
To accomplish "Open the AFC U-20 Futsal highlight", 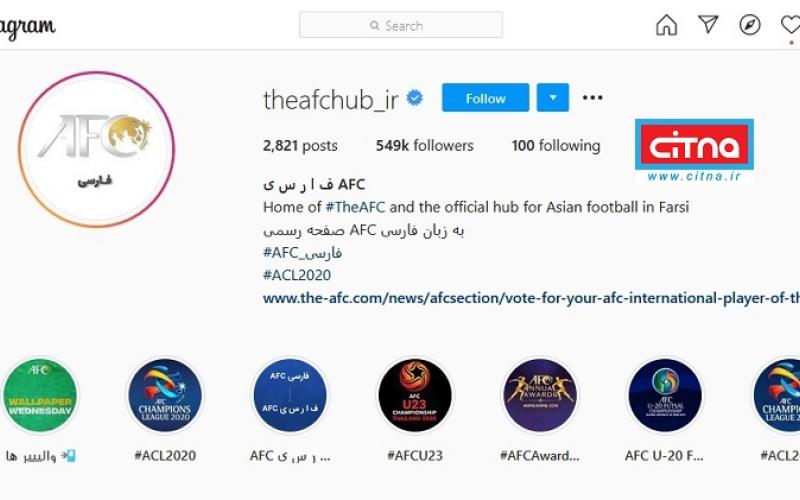I will tap(665, 395).
